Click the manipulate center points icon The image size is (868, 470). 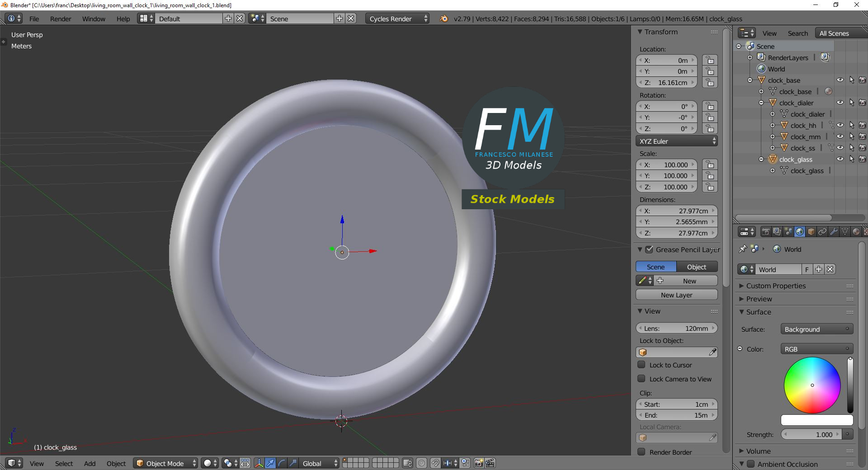coord(245,463)
